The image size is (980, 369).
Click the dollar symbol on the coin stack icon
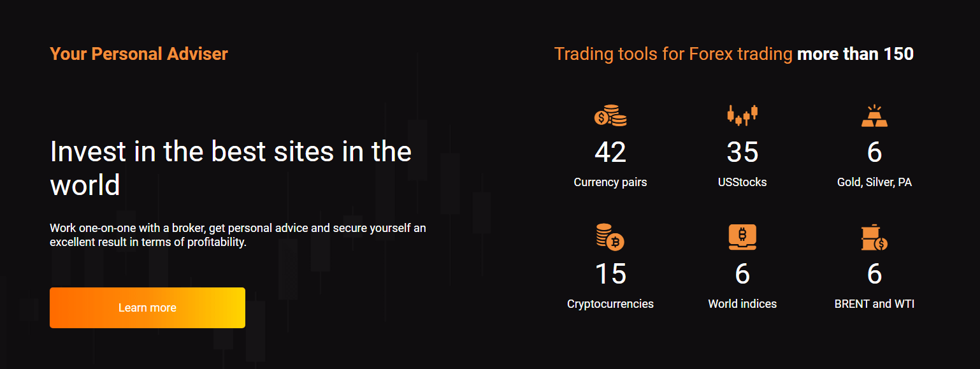pos(602,117)
